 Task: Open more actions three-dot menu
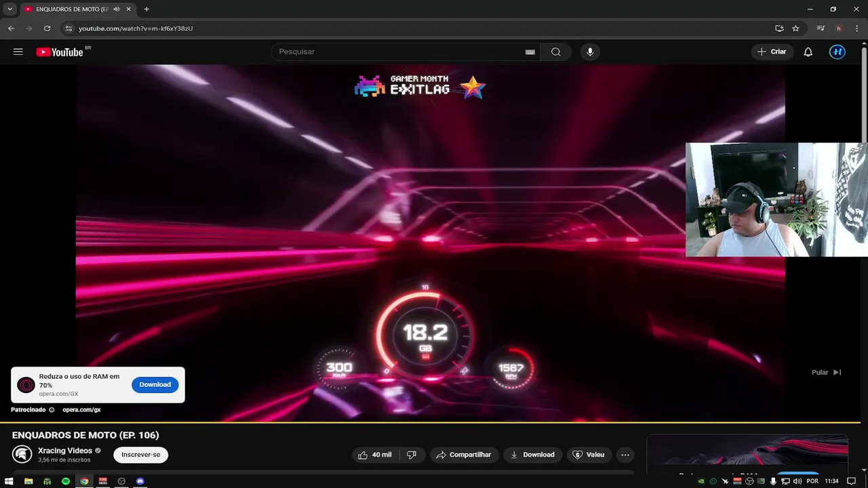pyautogui.click(x=625, y=455)
